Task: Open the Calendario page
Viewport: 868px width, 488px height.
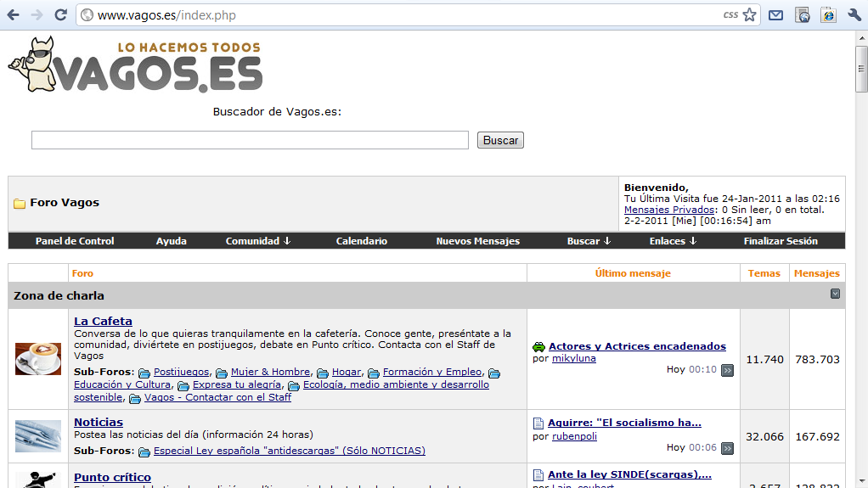Action: pos(362,241)
